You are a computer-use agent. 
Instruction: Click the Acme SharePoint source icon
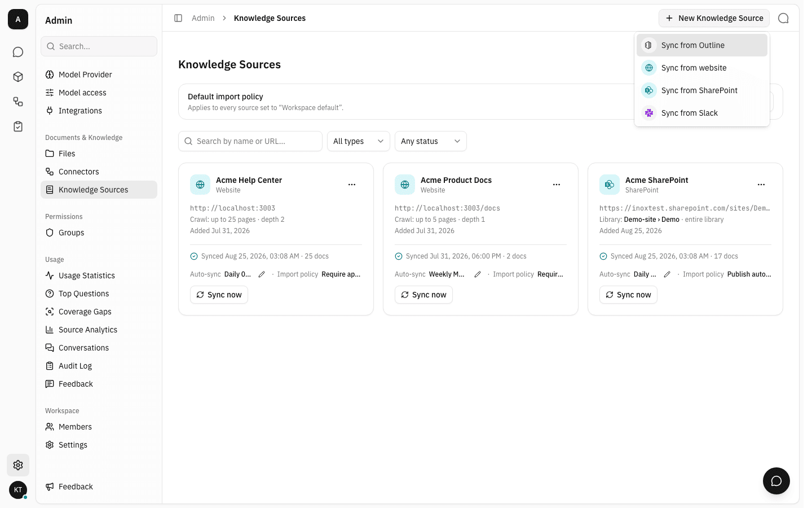click(610, 185)
